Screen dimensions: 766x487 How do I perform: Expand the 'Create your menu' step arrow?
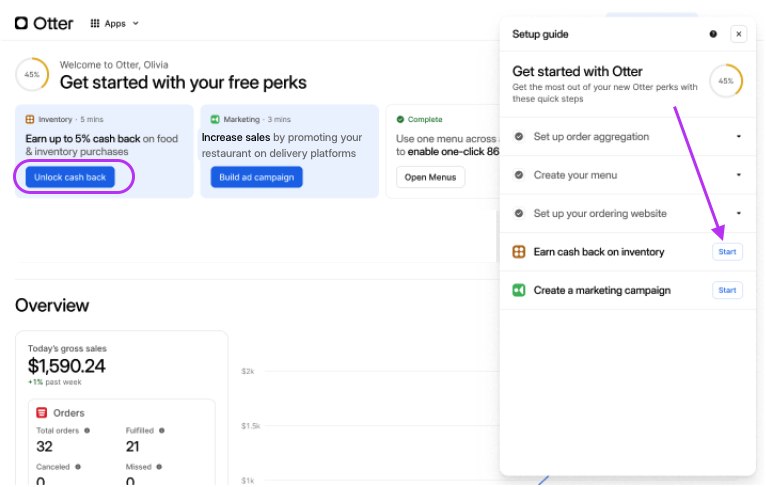[739, 175]
